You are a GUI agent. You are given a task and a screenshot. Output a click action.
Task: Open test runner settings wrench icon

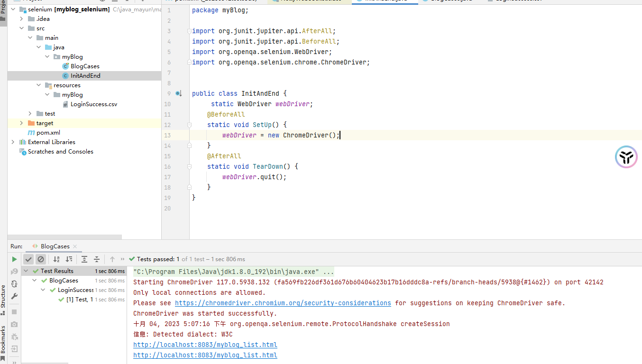click(14, 296)
